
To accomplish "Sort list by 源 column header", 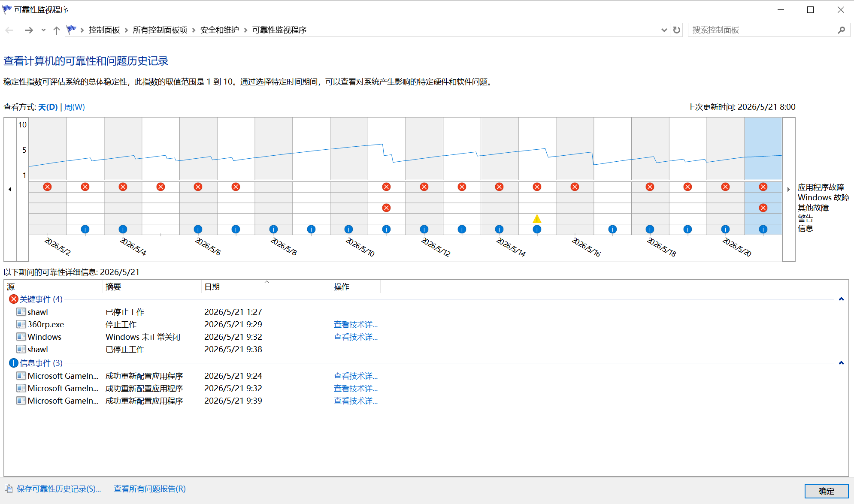I will coord(53,287).
